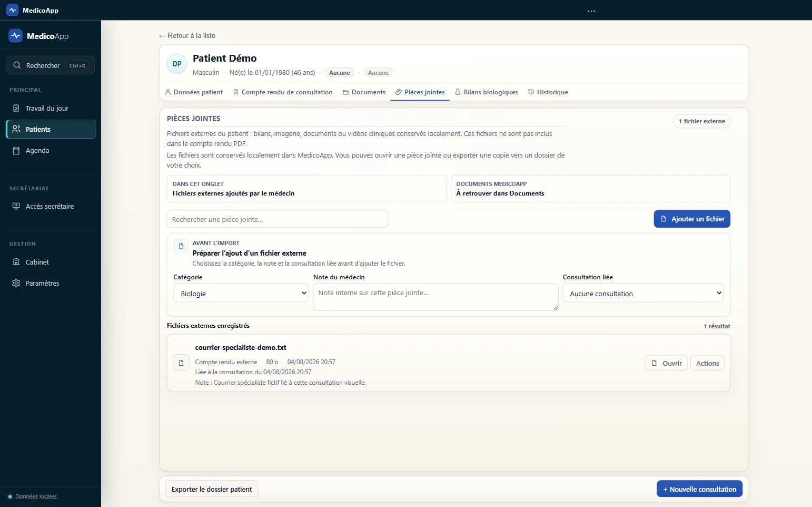
Task: Click the file icon beside Avant l'import
Action: (181, 246)
